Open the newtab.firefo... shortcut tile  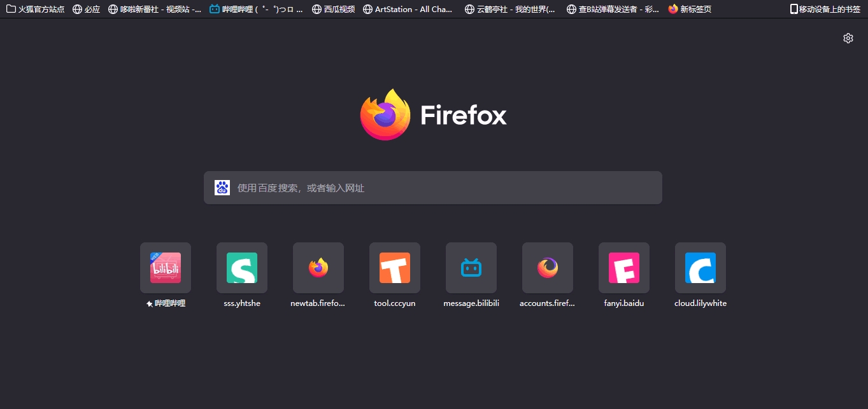pyautogui.click(x=318, y=268)
